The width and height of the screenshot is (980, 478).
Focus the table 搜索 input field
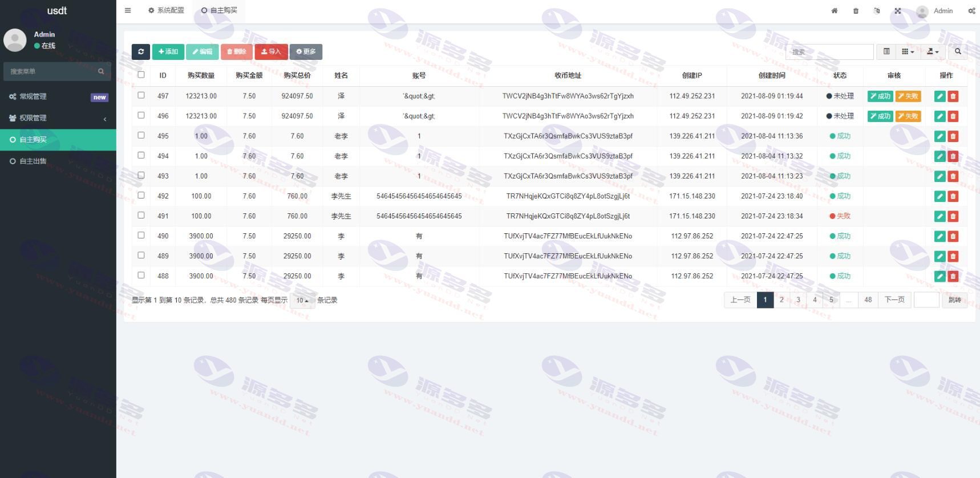pyautogui.click(x=829, y=52)
